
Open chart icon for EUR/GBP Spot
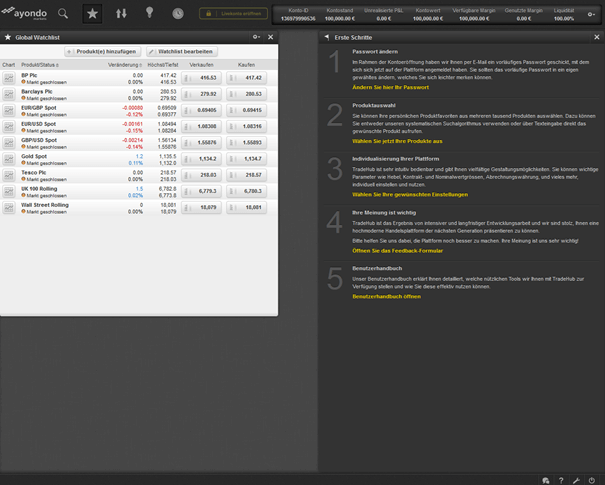8,110
